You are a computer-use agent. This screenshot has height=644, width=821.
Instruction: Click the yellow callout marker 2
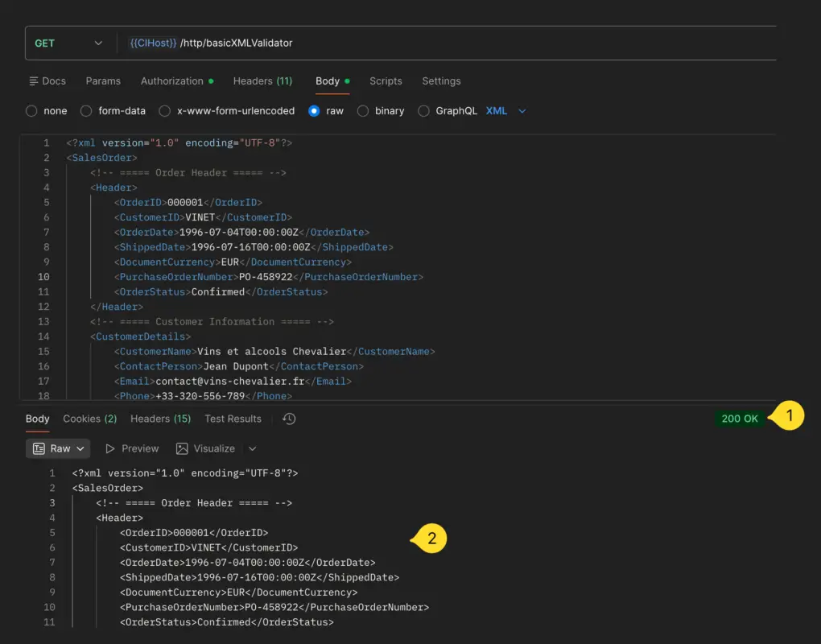click(x=431, y=539)
